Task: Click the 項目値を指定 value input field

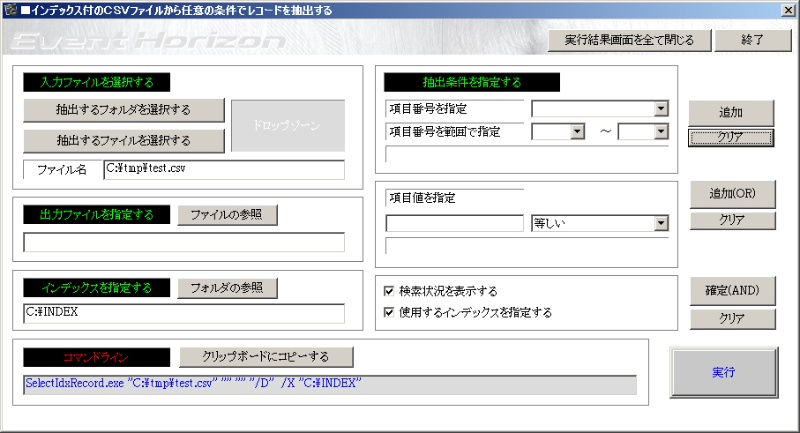Action: [x=455, y=223]
